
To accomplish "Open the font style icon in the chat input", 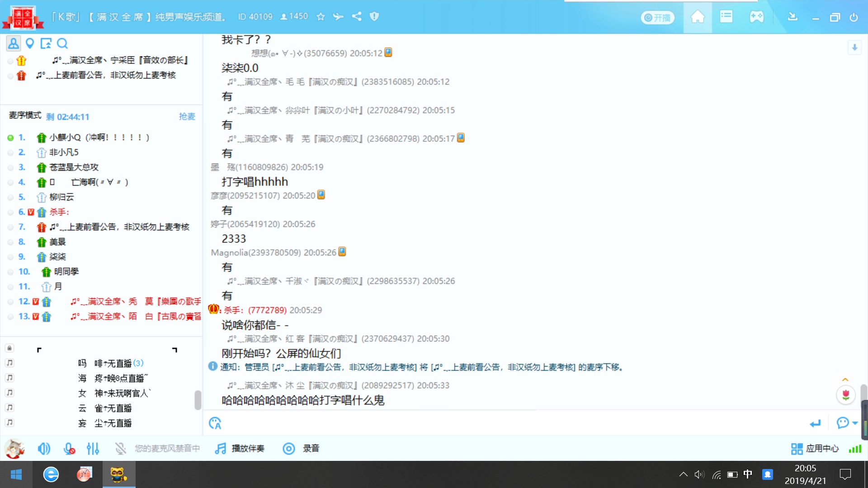I will coord(215,423).
